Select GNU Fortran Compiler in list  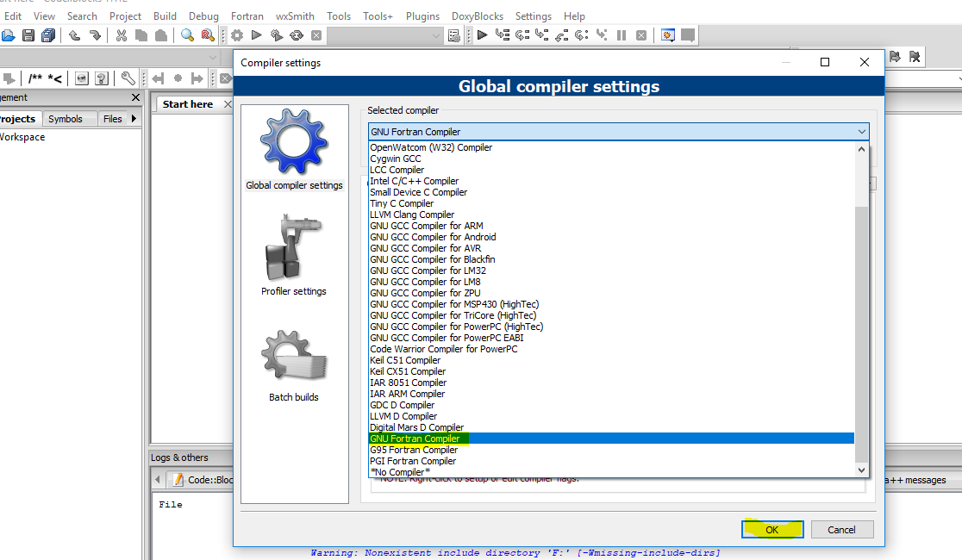pyautogui.click(x=611, y=439)
